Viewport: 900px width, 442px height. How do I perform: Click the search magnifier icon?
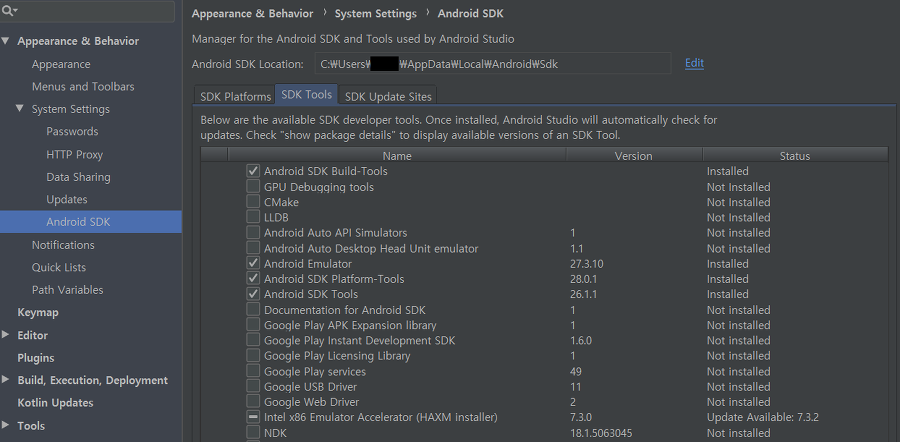(x=10, y=11)
